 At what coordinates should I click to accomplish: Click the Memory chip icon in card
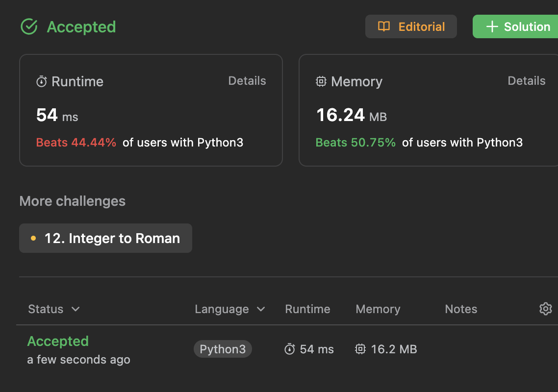click(321, 81)
